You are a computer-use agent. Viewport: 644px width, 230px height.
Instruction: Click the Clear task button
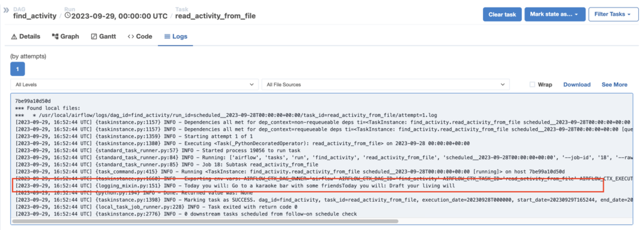click(502, 14)
